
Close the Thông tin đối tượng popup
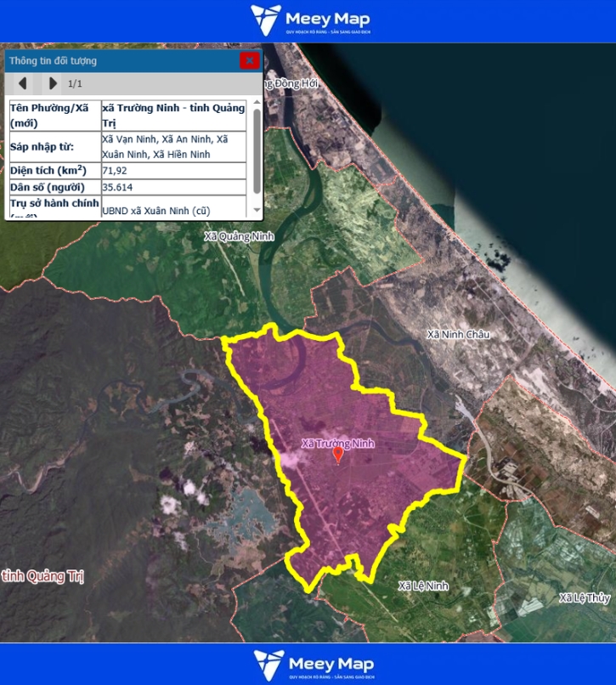pos(249,60)
